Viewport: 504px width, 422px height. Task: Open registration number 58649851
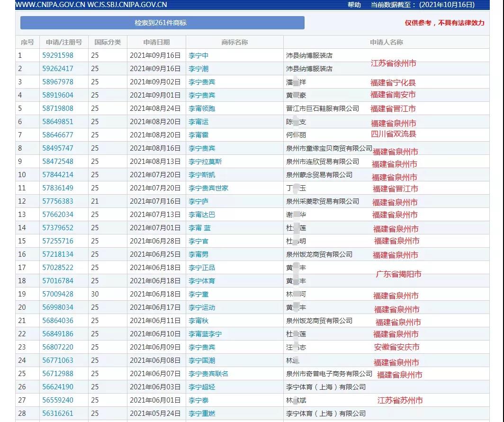(x=58, y=122)
